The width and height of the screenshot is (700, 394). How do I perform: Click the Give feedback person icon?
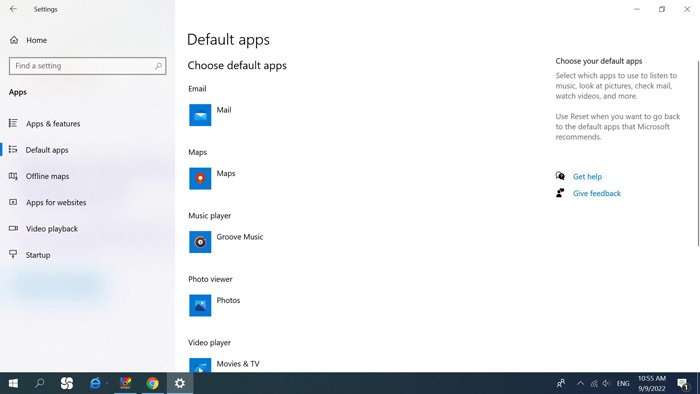[x=560, y=193]
